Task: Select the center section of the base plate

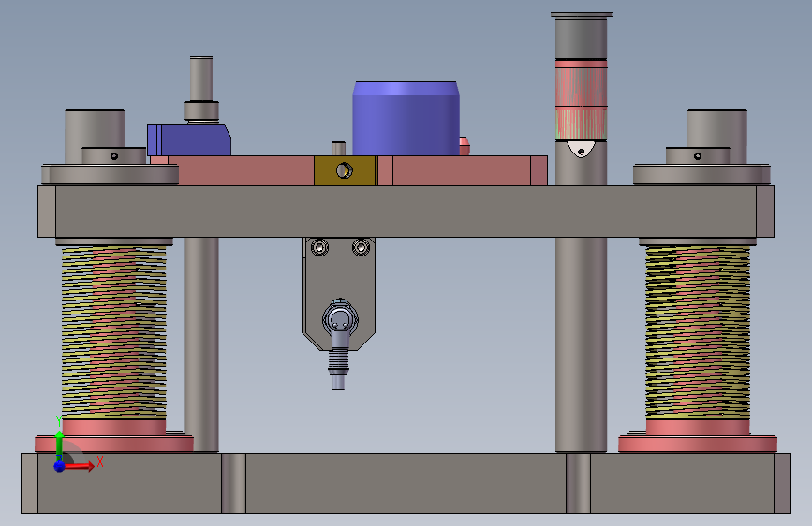Action: tap(406, 483)
